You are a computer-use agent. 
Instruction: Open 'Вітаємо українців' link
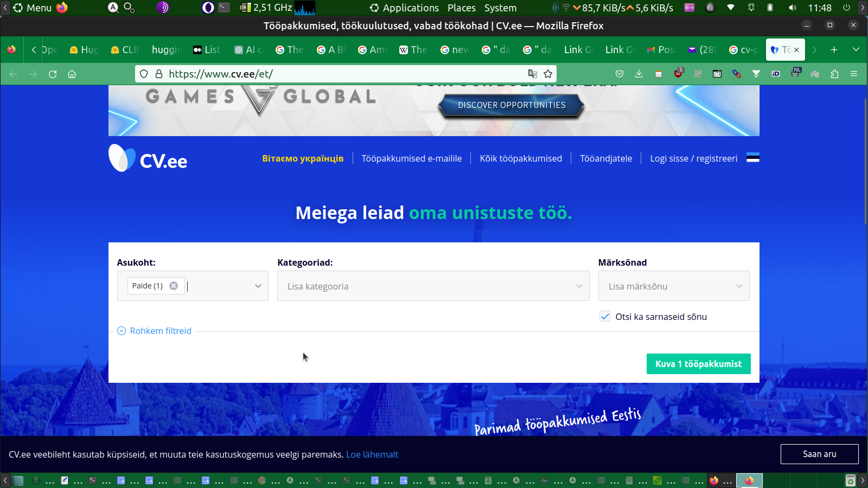tap(303, 158)
